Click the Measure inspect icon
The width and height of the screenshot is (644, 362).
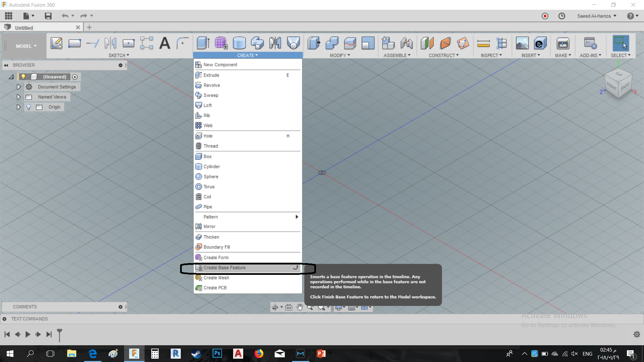(x=483, y=43)
